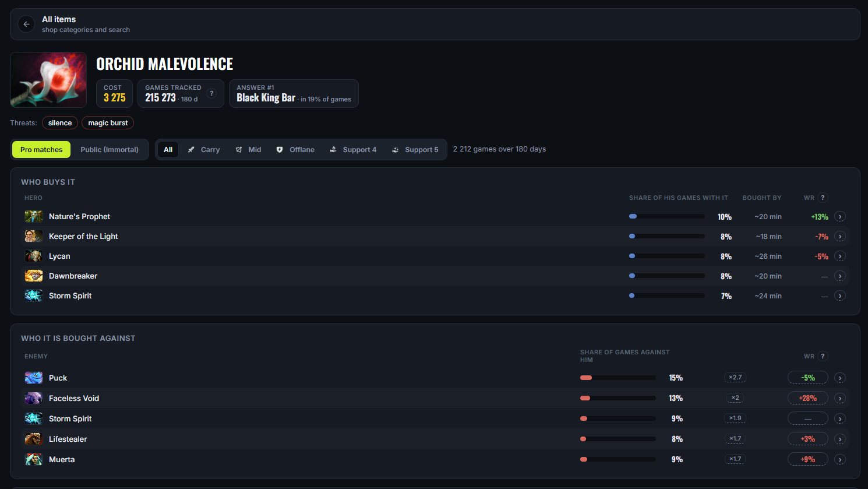
Task: Expand Storm Spirit buyer row chevron
Action: [839, 296]
